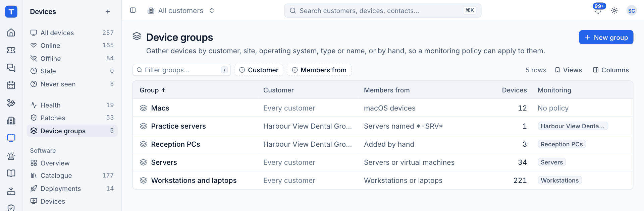Open the Home icon in left rail
The width and height of the screenshot is (644, 211).
[x=11, y=32]
